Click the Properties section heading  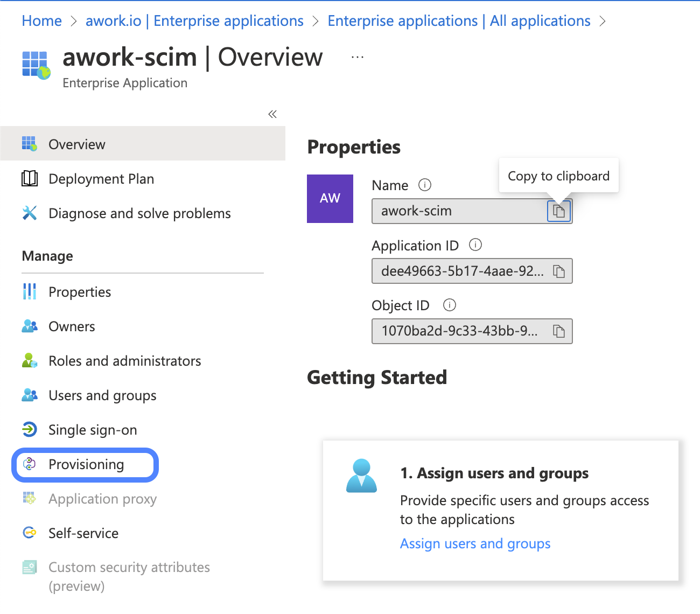point(354,146)
